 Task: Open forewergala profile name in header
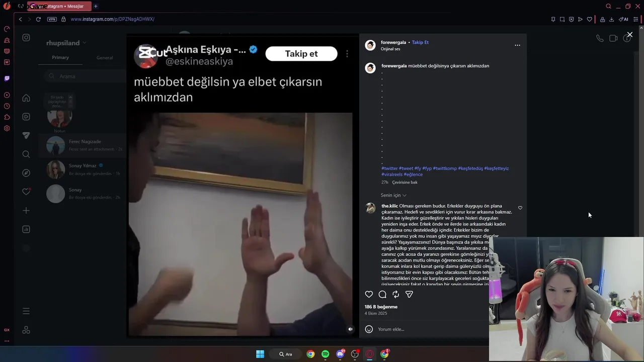tap(393, 42)
